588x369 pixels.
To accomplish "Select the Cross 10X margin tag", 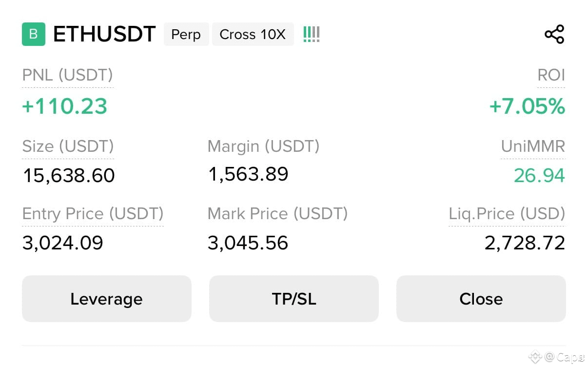I will click(x=253, y=34).
